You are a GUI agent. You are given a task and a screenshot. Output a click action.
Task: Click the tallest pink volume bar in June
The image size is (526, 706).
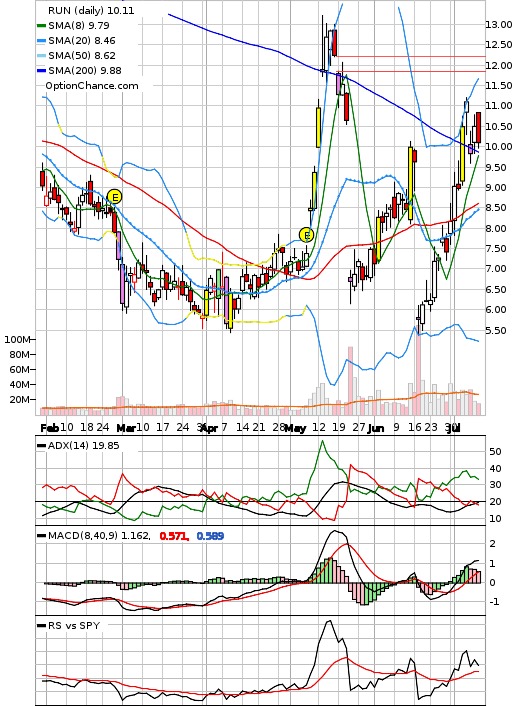418,373
